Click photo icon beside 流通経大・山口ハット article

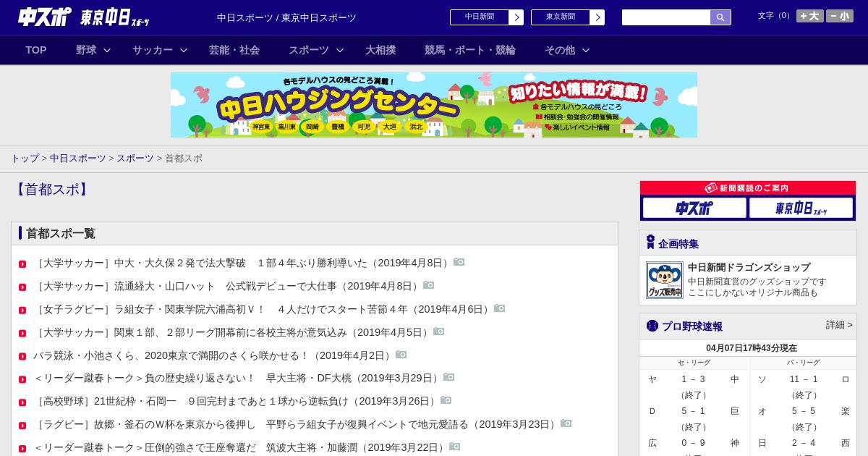pos(429,285)
